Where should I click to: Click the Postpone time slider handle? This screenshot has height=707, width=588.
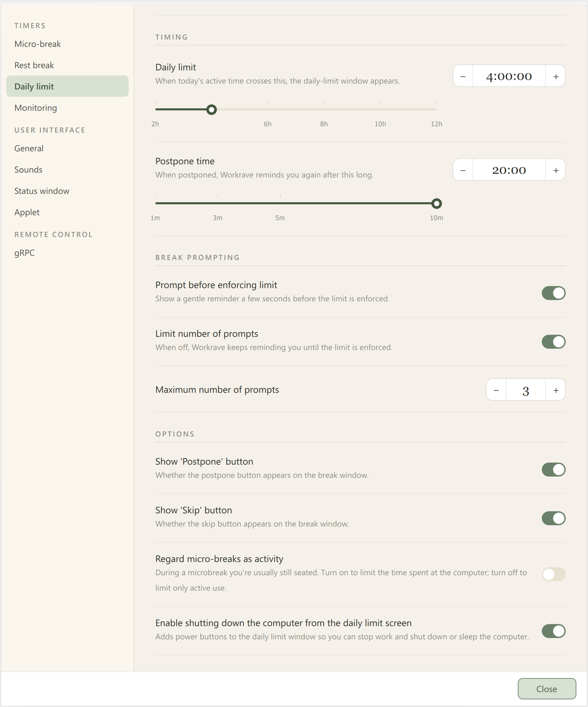436,203
